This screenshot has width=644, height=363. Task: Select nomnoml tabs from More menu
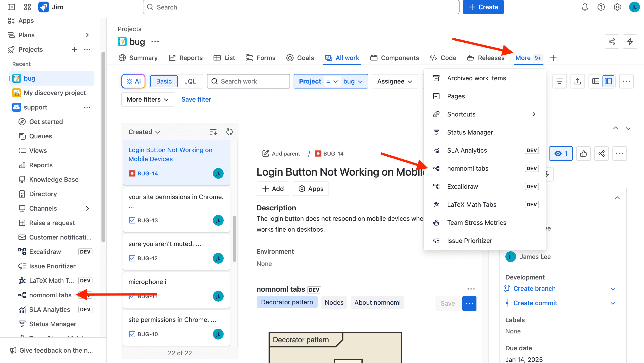point(485,168)
